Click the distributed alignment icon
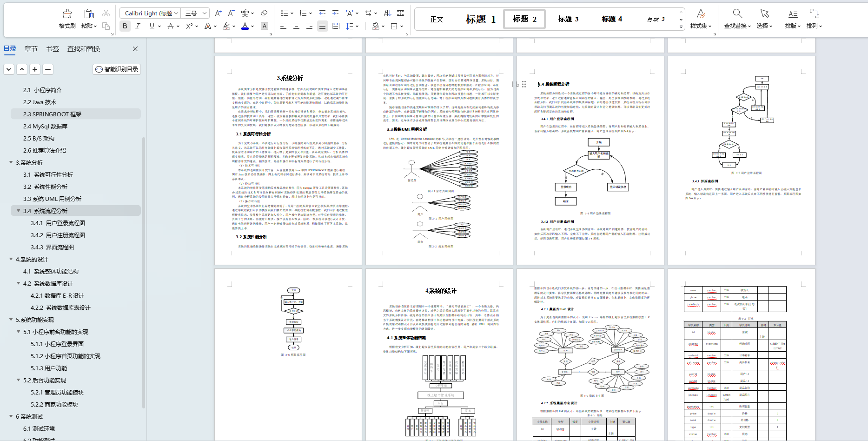Viewport: 868px width, 441px height. [x=336, y=26]
